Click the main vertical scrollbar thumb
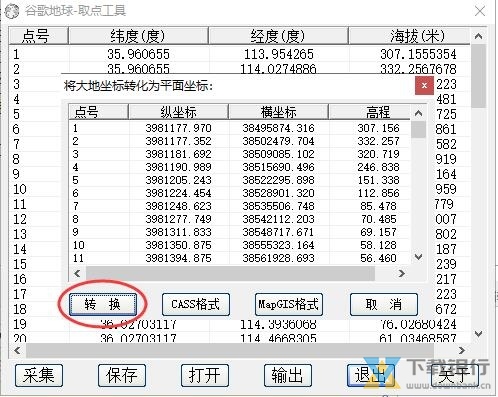The width and height of the screenshot is (498, 397). coord(479,76)
